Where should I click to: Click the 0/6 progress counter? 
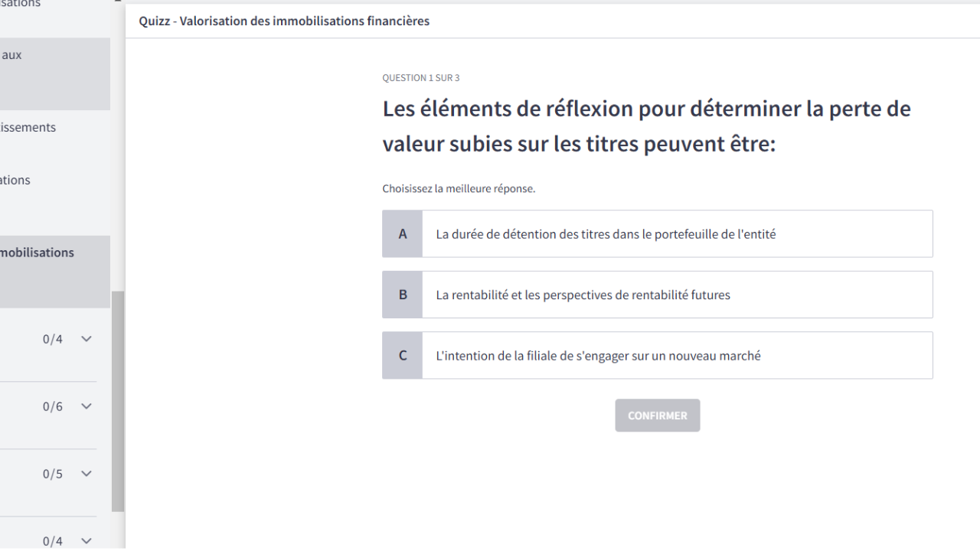pyautogui.click(x=53, y=406)
